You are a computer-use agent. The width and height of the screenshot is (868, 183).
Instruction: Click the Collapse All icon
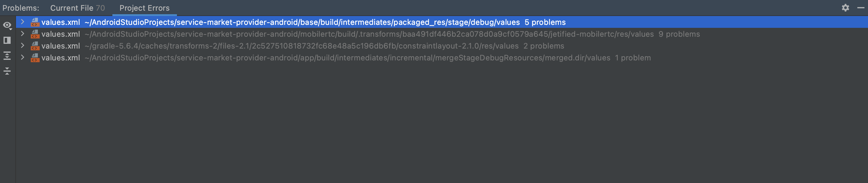click(7, 71)
